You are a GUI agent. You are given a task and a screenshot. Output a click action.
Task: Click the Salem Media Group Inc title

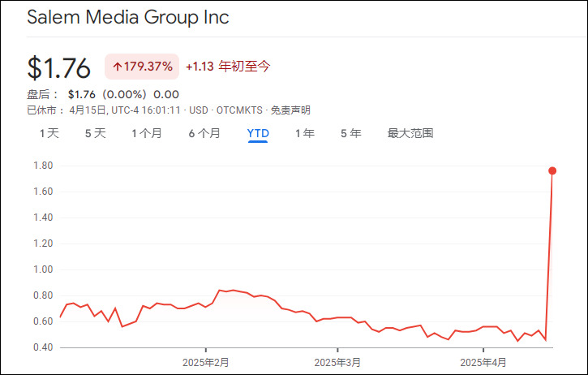[128, 18]
